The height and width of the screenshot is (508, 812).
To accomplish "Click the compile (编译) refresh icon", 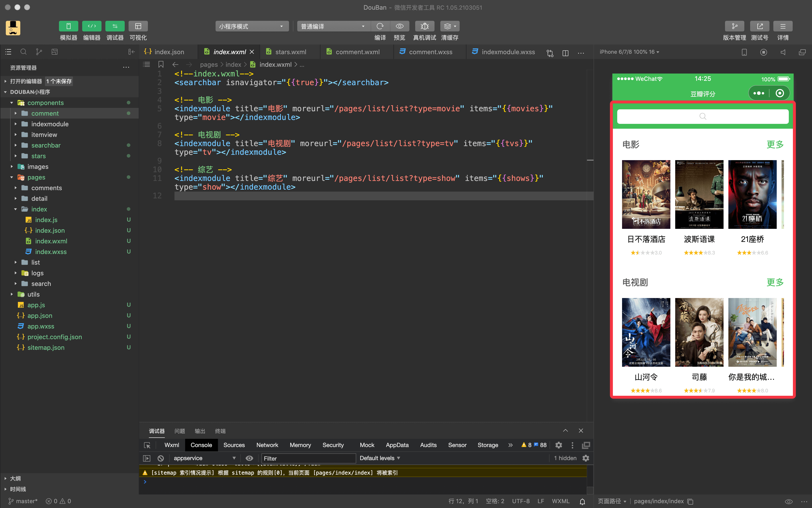I will (x=380, y=26).
